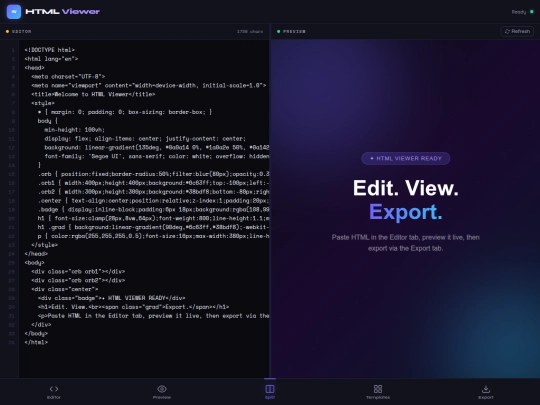Click the meta viewport code line
This screenshot has height=405, width=540.
click(x=148, y=85)
